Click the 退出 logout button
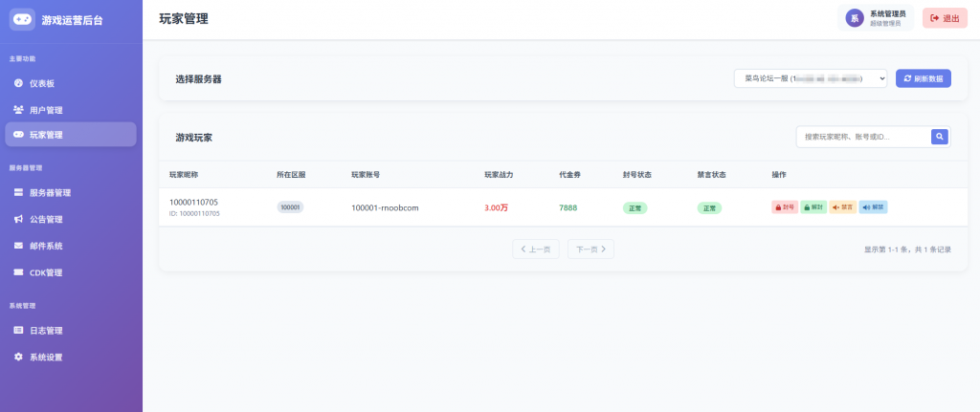The width and height of the screenshot is (980, 412). [x=945, y=18]
